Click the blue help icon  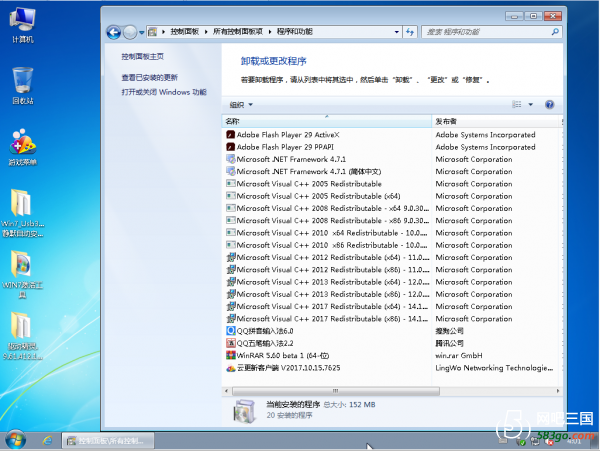(x=549, y=104)
